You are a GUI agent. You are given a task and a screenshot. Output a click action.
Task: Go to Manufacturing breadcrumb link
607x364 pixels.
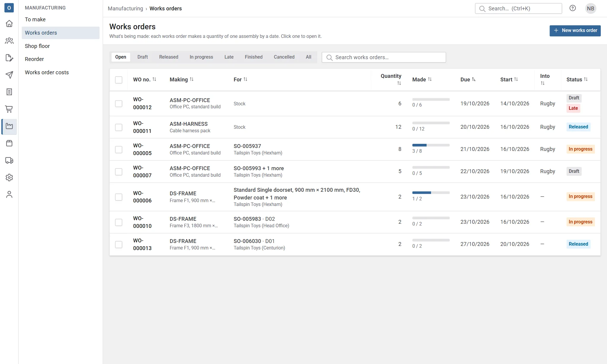125,8
